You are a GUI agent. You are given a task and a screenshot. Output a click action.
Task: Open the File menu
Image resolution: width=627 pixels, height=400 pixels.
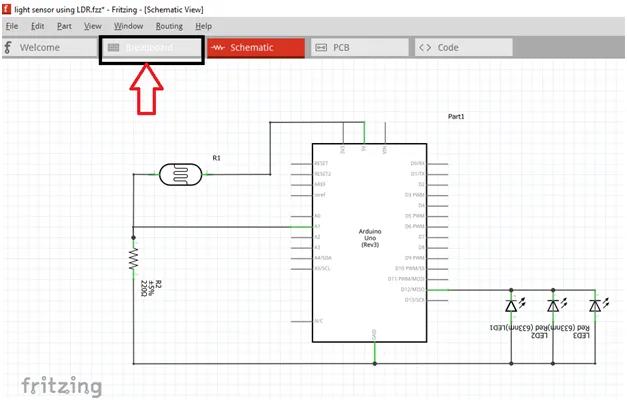pyautogui.click(x=12, y=26)
